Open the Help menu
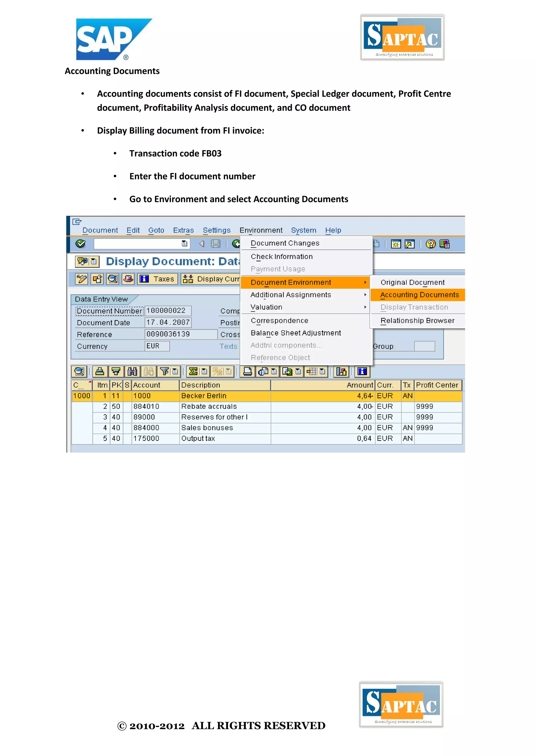 tap(333, 231)
